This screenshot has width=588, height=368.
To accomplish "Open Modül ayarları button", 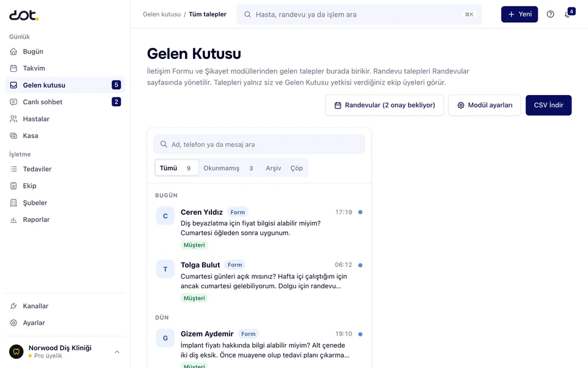I will pyautogui.click(x=484, y=105).
